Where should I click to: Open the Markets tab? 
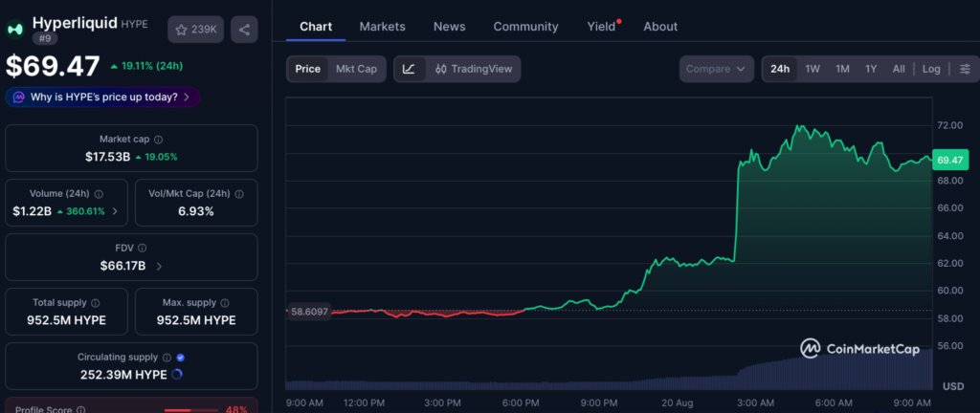click(383, 26)
